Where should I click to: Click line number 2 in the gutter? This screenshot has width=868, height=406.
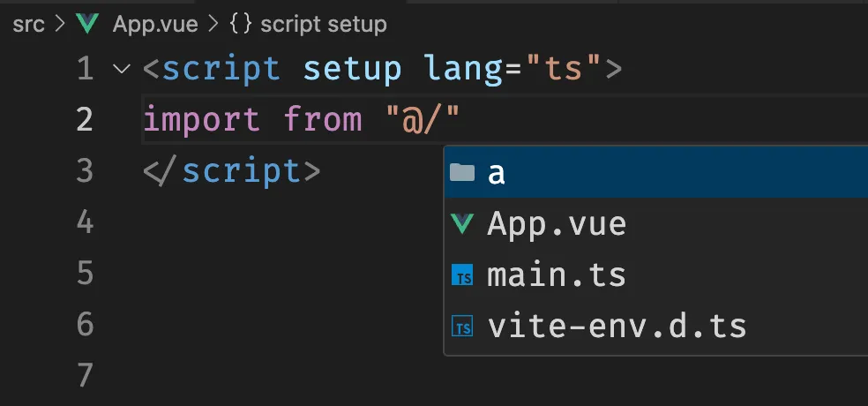pyautogui.click(x=85, y=120)
